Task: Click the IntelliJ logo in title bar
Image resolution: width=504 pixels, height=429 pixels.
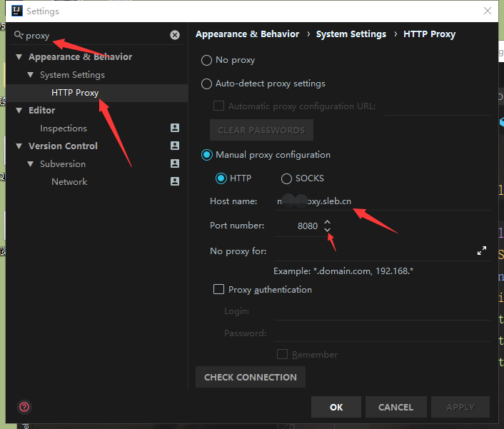Action: tap(16, 11)
